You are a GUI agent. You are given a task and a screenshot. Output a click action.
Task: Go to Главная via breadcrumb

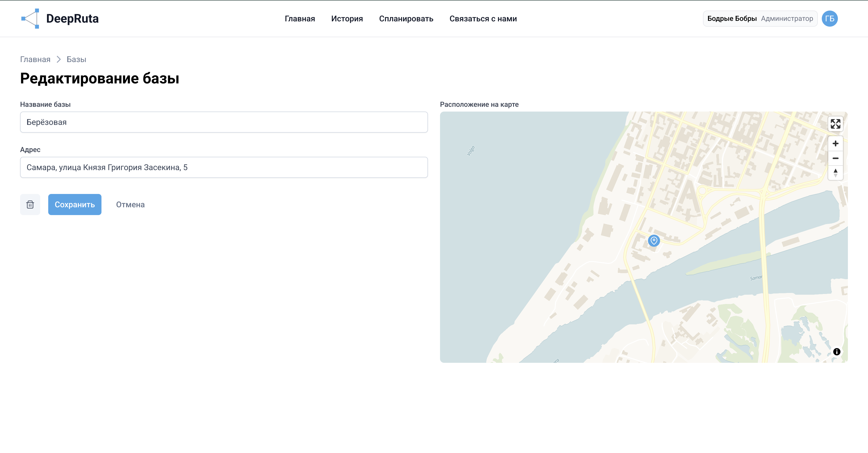[x=35, y=59]
